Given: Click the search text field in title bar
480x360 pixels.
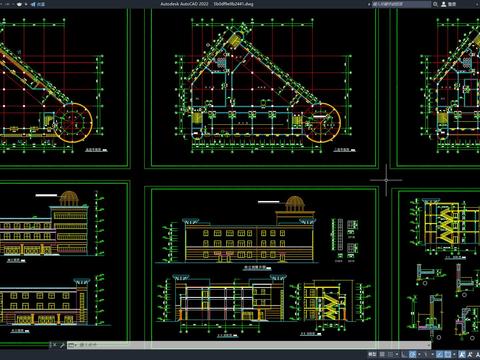Looking at the screenshot, I should [401, 4].
